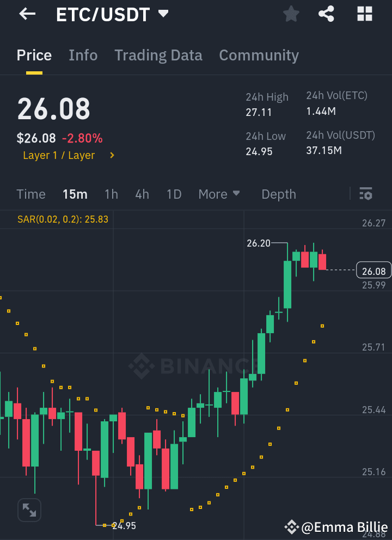Add ETC/USDT to favorites via star icon
The width and height of the screenshot is (392, 540).
coord(291,14)
